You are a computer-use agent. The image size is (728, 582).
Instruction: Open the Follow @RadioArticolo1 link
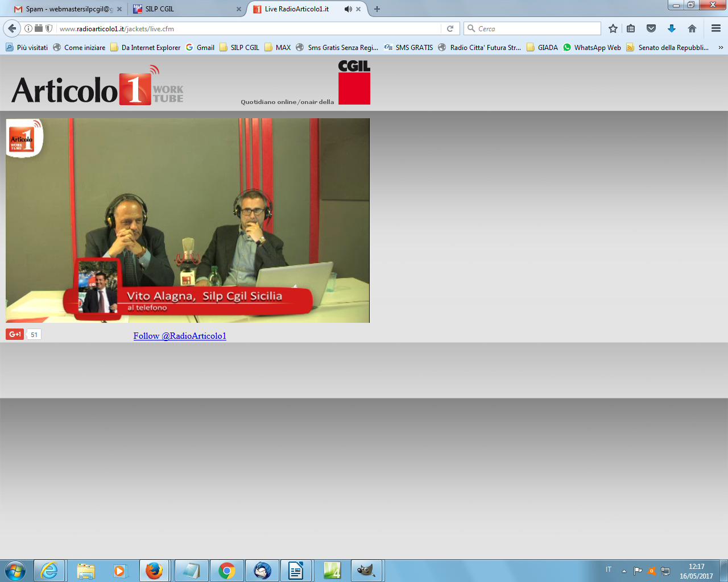point(180,336)
